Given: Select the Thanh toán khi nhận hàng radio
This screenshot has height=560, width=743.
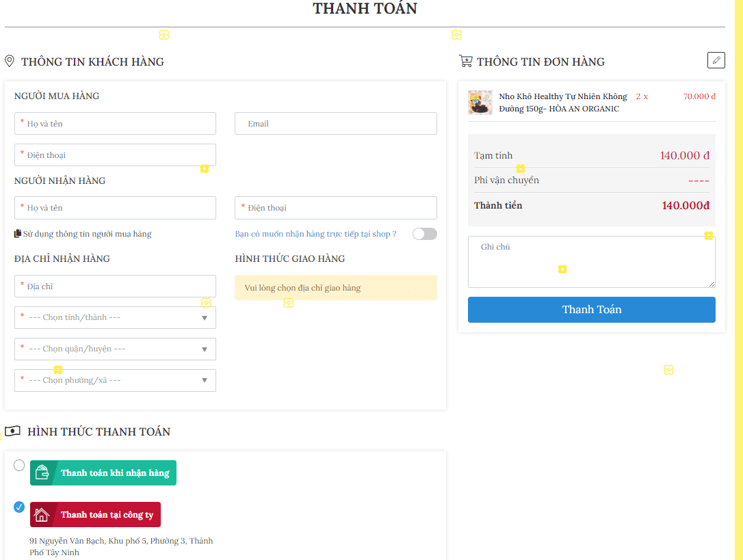Looking at the screenshot, I should (19, 466).
